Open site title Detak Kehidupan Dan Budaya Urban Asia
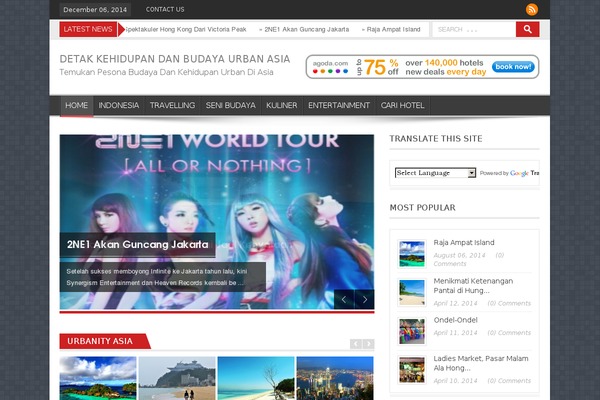The image size is (600, 400). tap(175, 59)
